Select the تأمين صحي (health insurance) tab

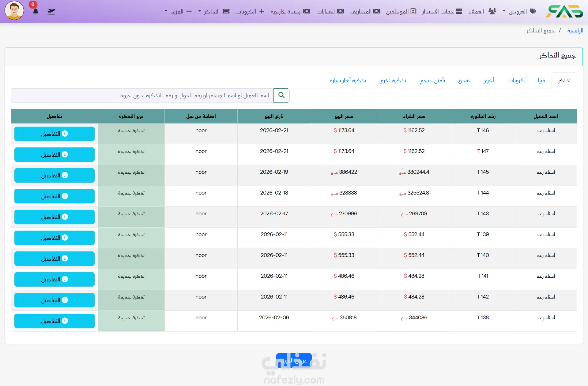click(432, 80)
